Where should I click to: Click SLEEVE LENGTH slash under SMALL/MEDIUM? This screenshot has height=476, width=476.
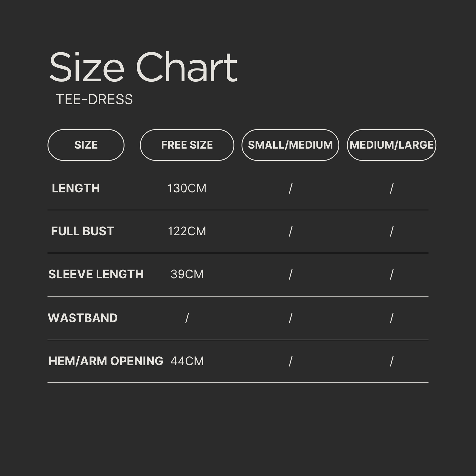290,275
